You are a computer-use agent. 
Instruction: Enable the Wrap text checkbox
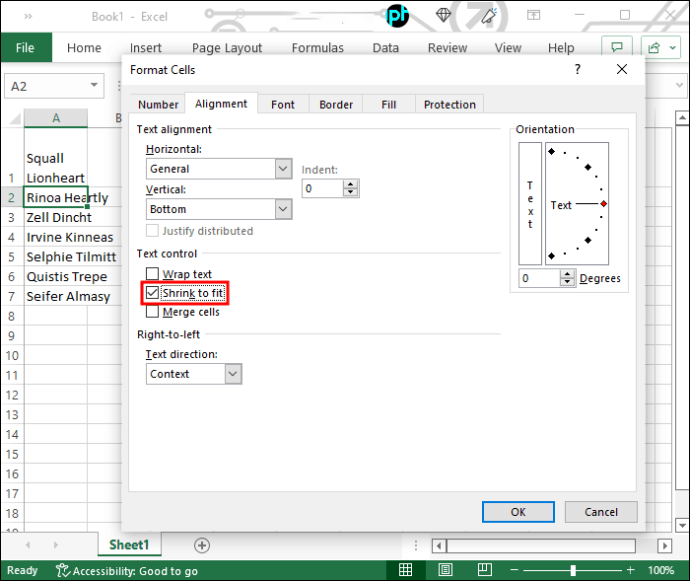click(x=152, y=273)
